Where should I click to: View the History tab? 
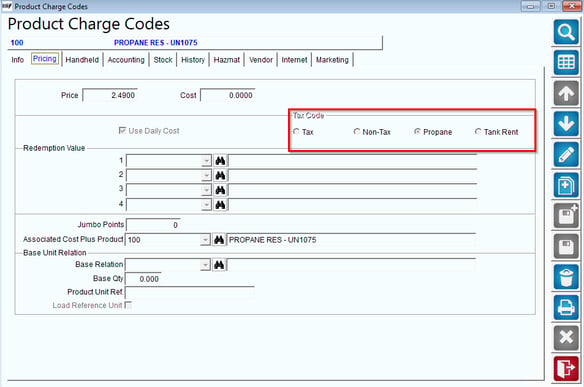(x=193, y=60)
